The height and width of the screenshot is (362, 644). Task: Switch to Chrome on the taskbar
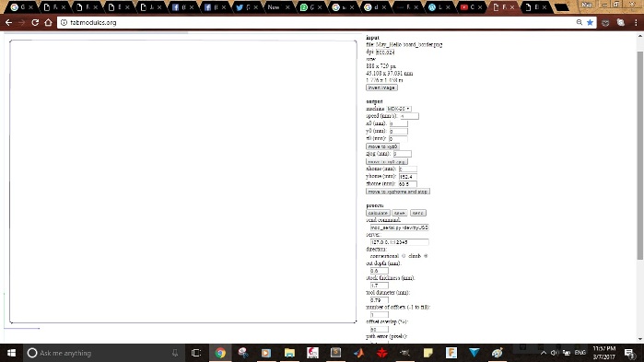[220, 353]
